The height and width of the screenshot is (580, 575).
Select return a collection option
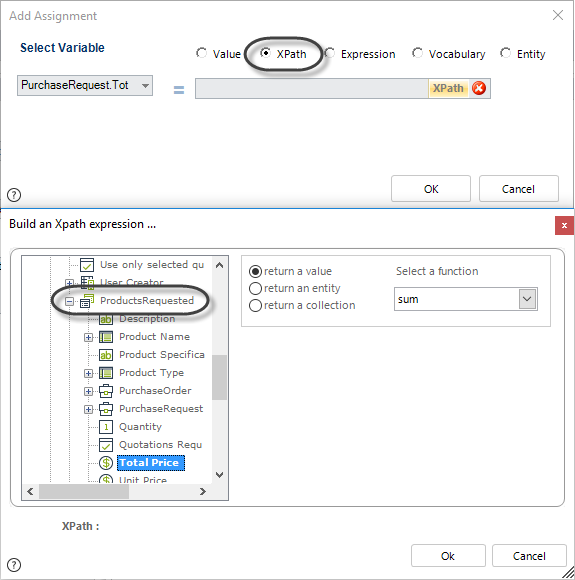pos(255,306)
